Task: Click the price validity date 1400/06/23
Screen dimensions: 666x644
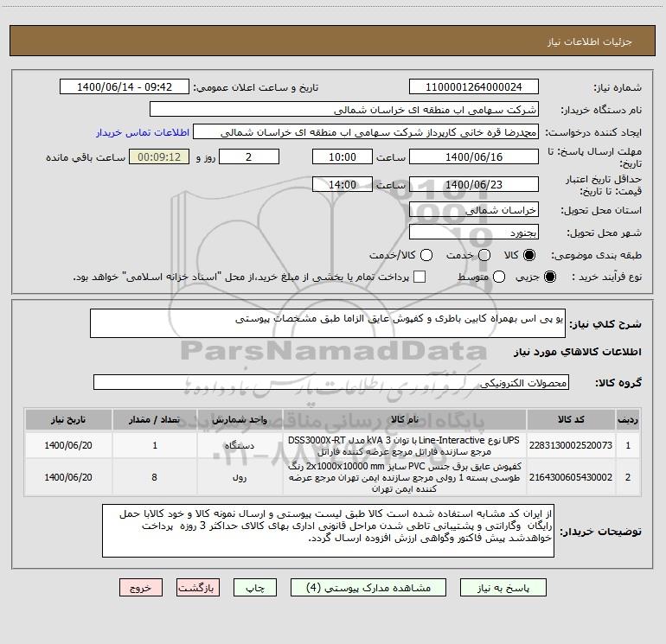Action: click(x=474, y=185)
